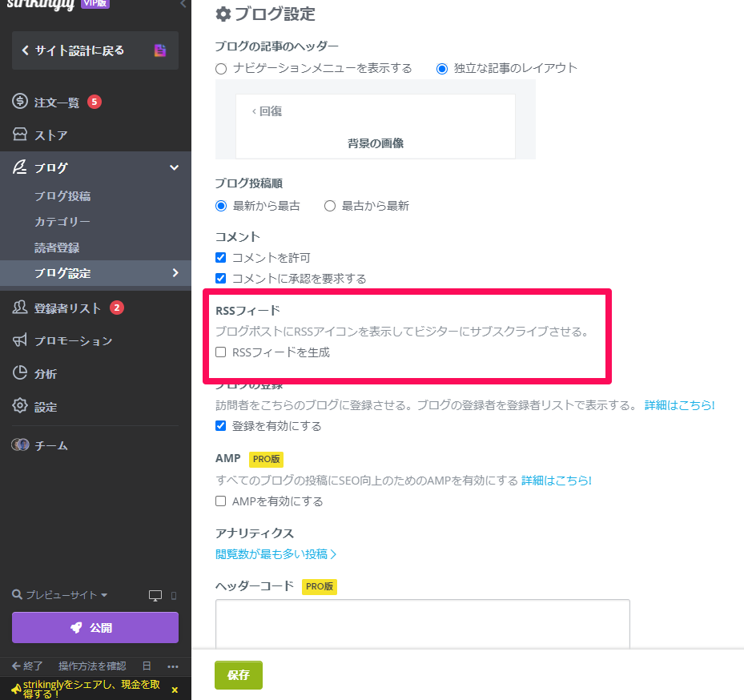Select 独立な記事のレイアウト radio option

(442, 69)
